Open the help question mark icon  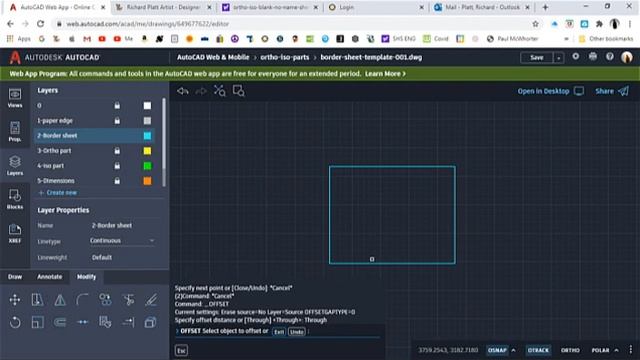[610, 57]
